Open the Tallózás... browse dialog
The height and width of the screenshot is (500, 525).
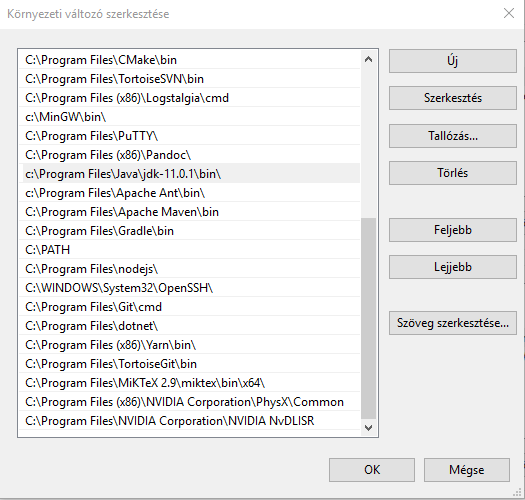(x=453, y=136)
